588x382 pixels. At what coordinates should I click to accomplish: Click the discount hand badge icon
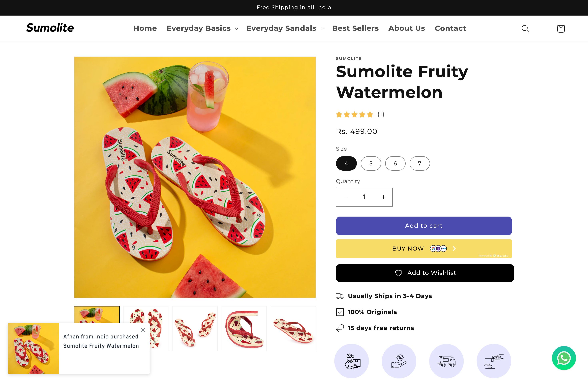tap(399, 361)
